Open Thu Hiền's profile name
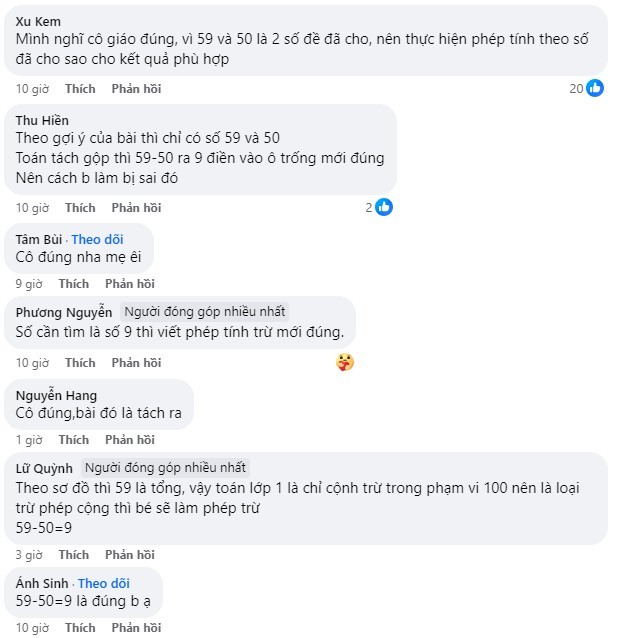 point(43,121)
